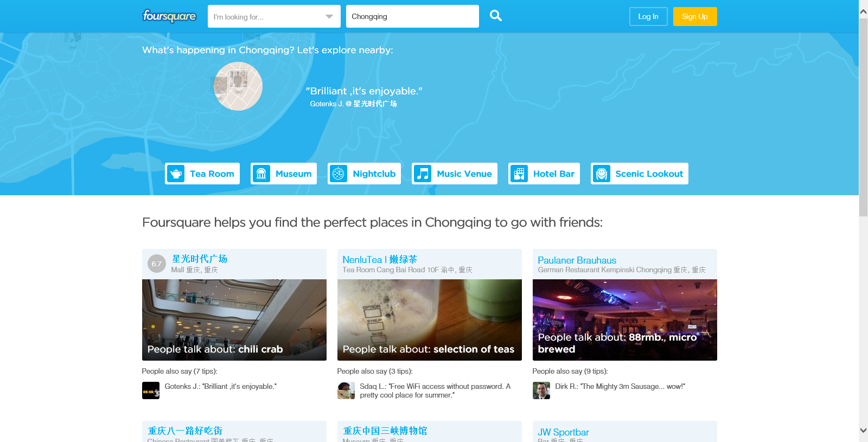The width and height of the screenshot is (868, 442).
Task: Click the Sign Up button
Action: pos(695,16)
